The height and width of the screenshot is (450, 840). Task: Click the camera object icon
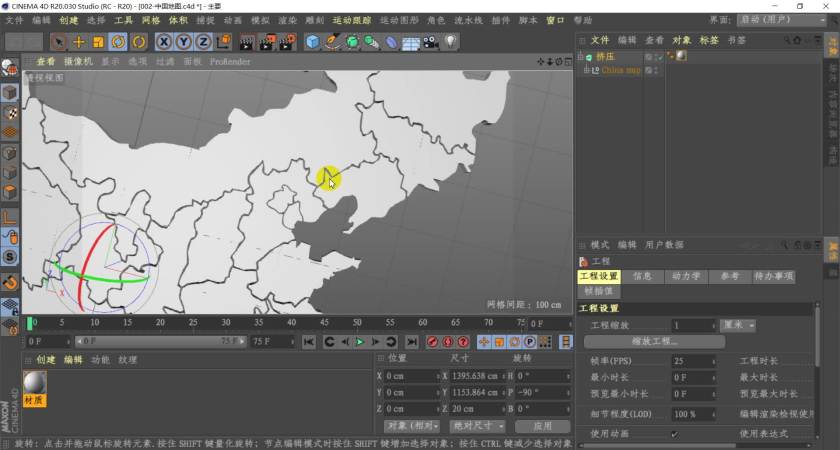(x=430, y=41)
